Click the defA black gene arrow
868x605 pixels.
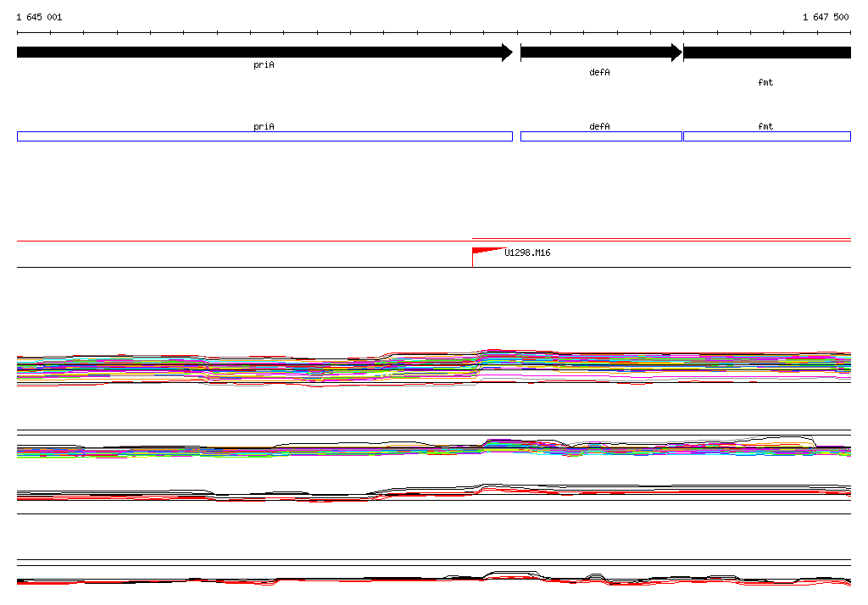coord(601,53)
